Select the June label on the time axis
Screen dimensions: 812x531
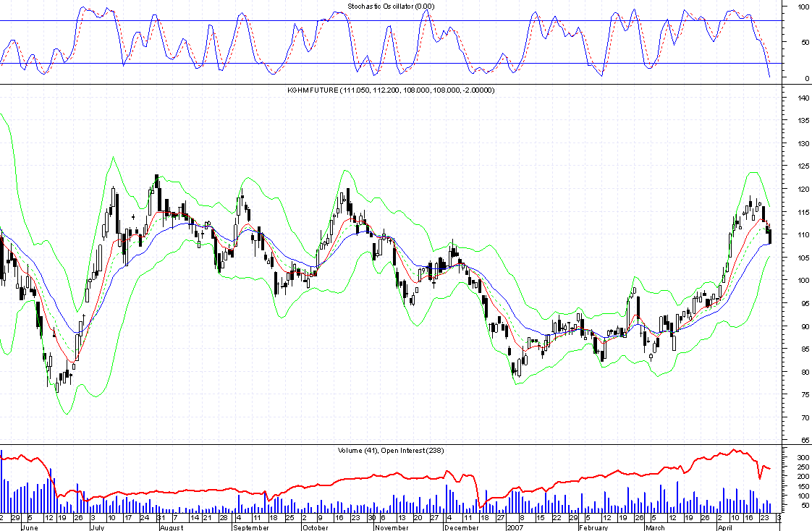point(30,527)
